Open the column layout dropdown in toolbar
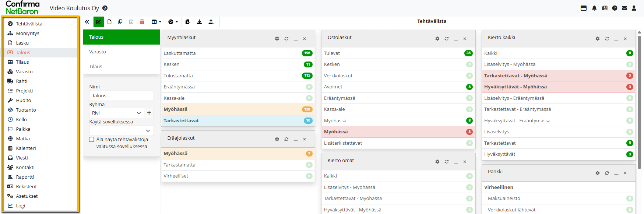This screenshot has width=644, height=214. click(x=156, y=22)
